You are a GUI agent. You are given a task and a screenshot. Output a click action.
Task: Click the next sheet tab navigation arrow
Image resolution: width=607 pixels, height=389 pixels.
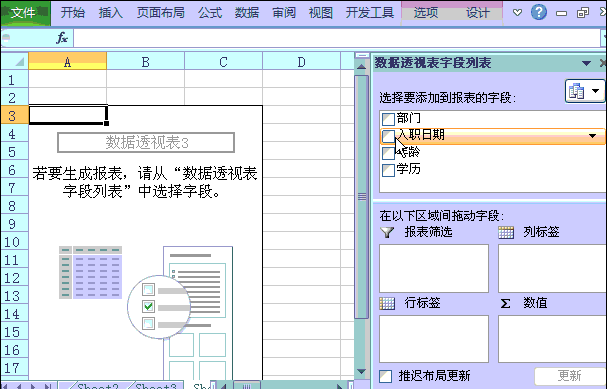[33, 386]
